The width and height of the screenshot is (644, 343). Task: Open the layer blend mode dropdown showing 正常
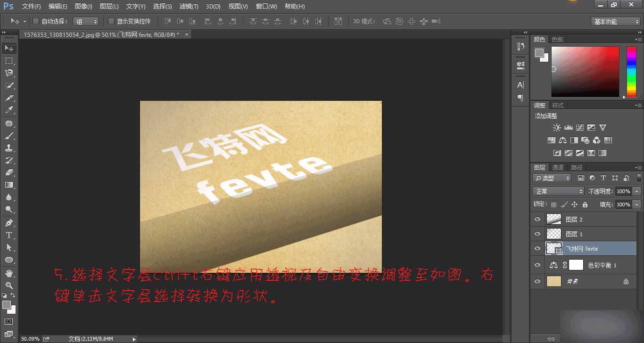pos(558,191)
